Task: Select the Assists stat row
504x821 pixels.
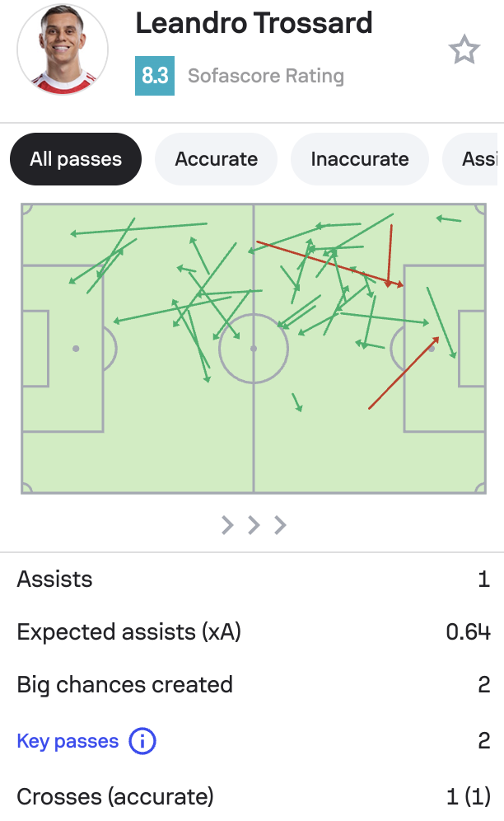Action: point(254,579)
